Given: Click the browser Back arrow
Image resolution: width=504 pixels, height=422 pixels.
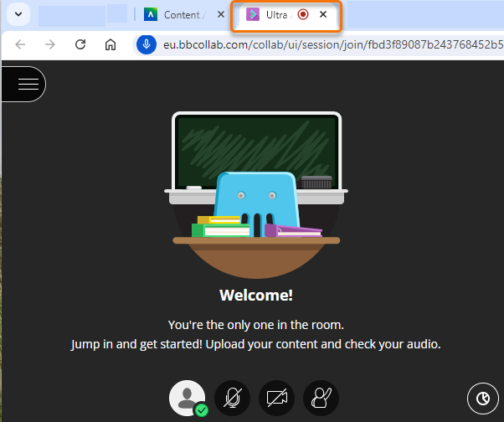Looking at the screenshot, I should [20, 44].
